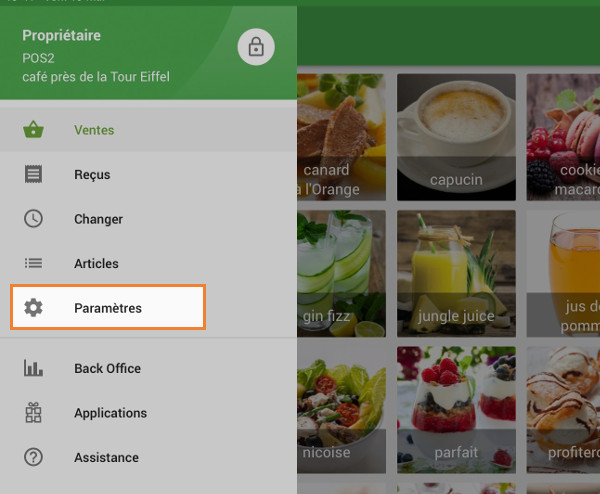
Task: Tap the lock icon in the header
Action: pos(256,47)
